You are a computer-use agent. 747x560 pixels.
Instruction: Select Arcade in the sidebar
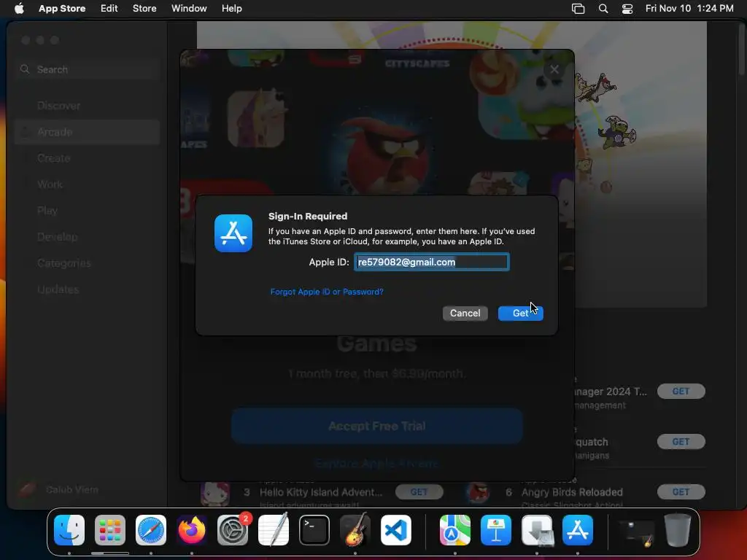87,132
